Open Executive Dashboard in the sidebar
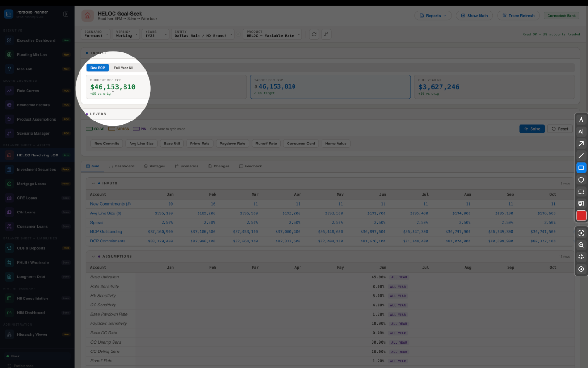Viewport: 588px width, 368px height. (37, 40)
